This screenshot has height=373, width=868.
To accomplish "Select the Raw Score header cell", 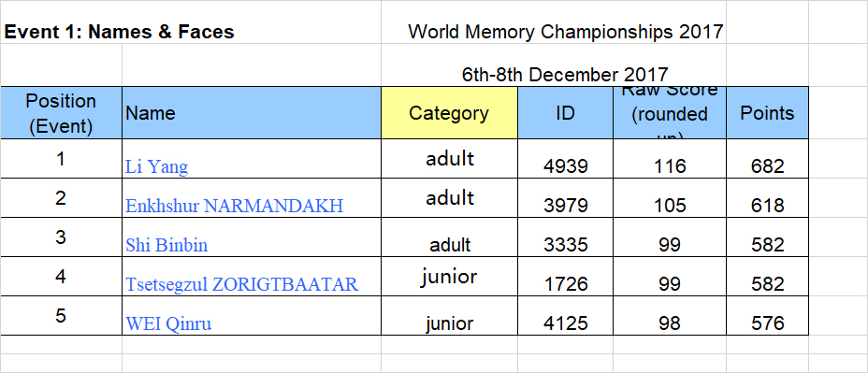I will [670, 113].
